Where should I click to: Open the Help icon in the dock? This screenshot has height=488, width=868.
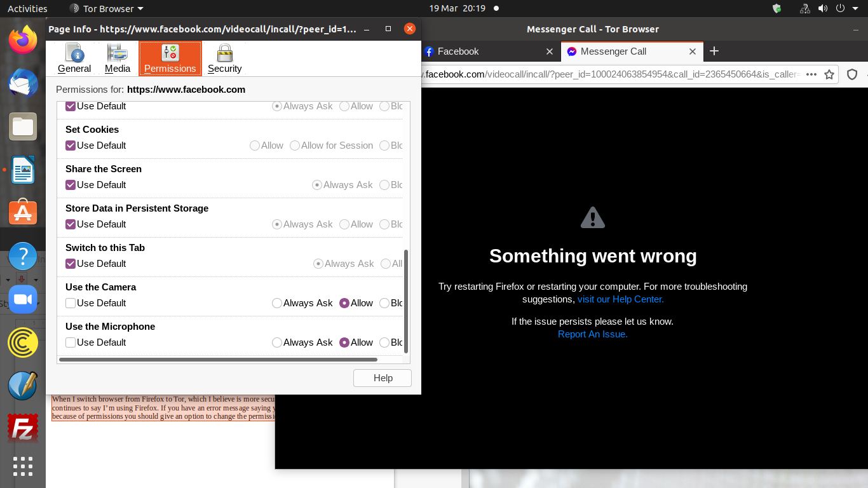23,256
